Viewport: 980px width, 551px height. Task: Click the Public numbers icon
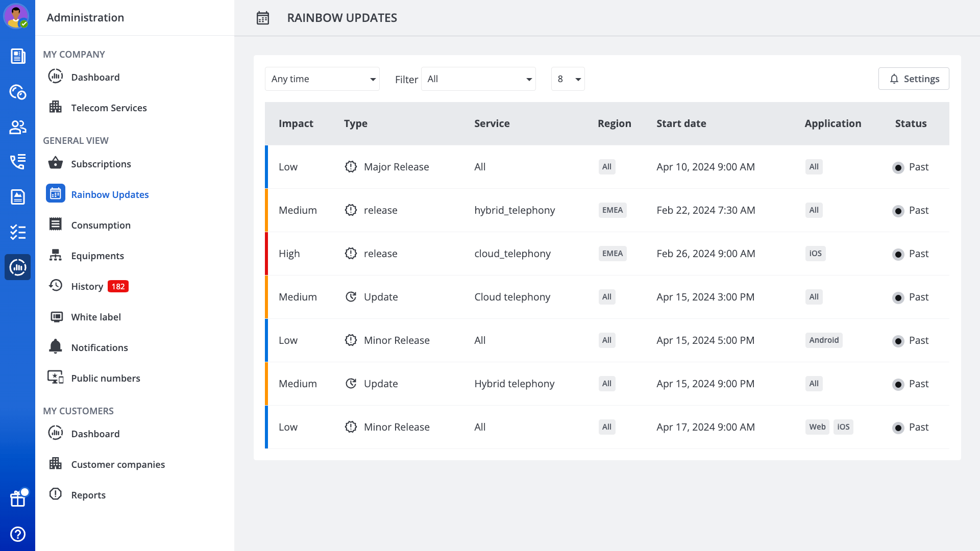click(x=55, y=378)
